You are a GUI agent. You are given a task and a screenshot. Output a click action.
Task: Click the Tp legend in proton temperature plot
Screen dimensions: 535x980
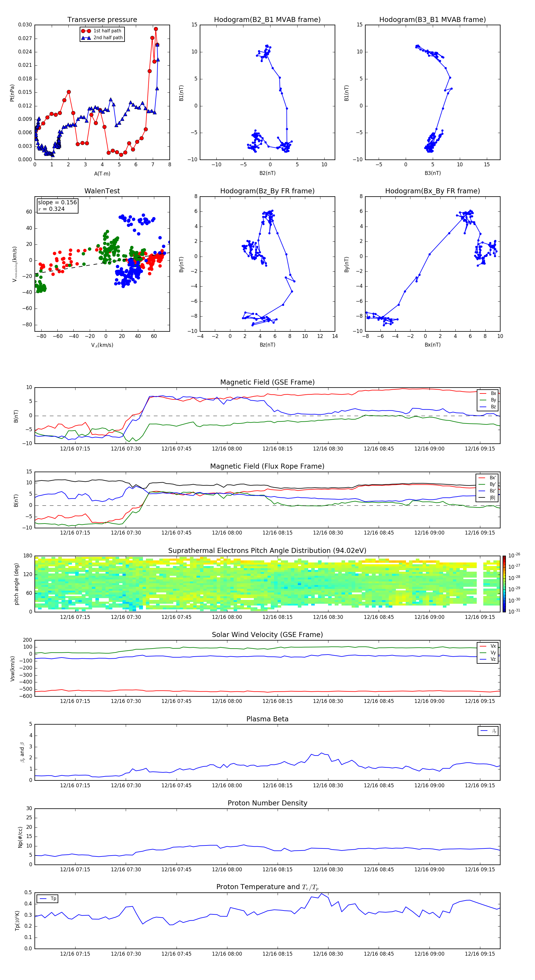click(x=48, y=899)
